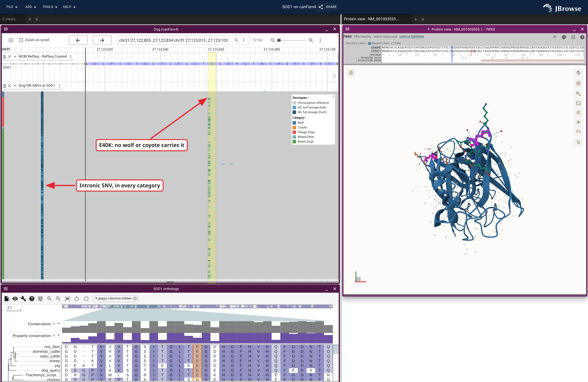Adjust the zoom level slider handle

pos(279,40)
